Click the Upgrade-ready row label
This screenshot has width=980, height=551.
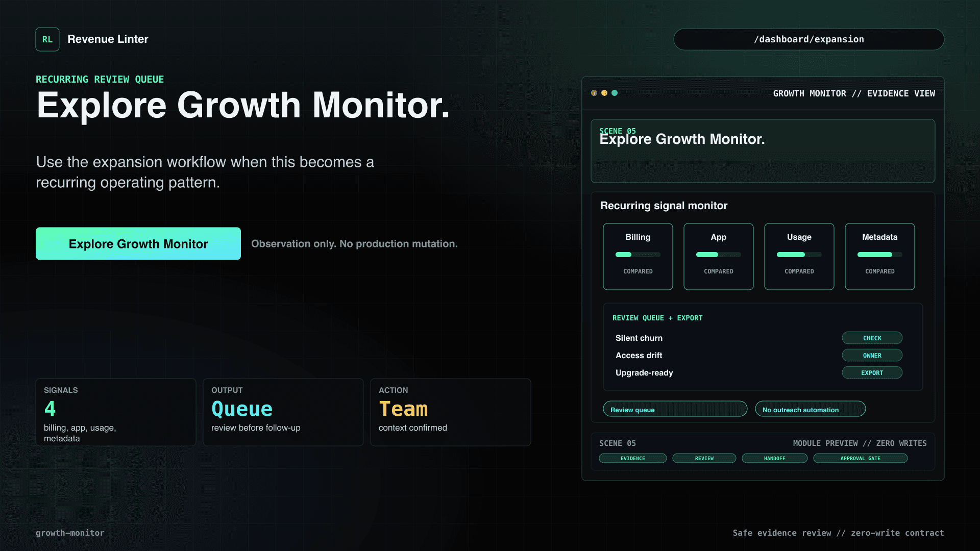point(644,373)
